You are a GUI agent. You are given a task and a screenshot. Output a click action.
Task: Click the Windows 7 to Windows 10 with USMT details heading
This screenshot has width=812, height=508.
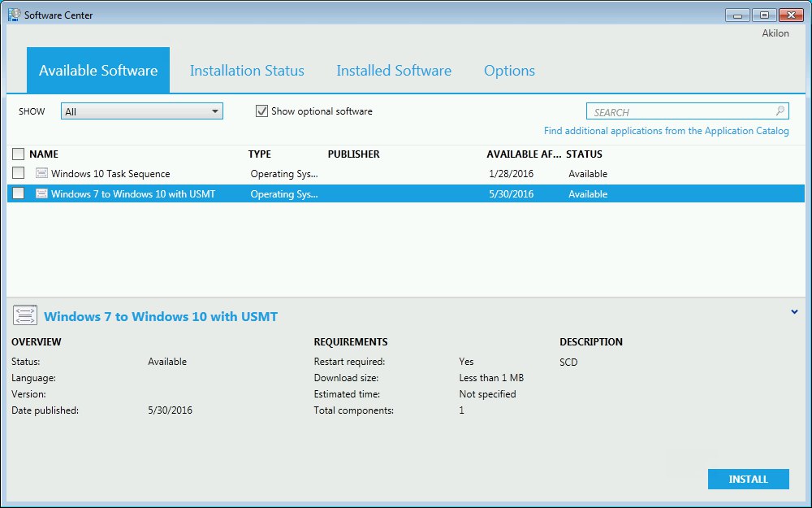pos(161,316)
